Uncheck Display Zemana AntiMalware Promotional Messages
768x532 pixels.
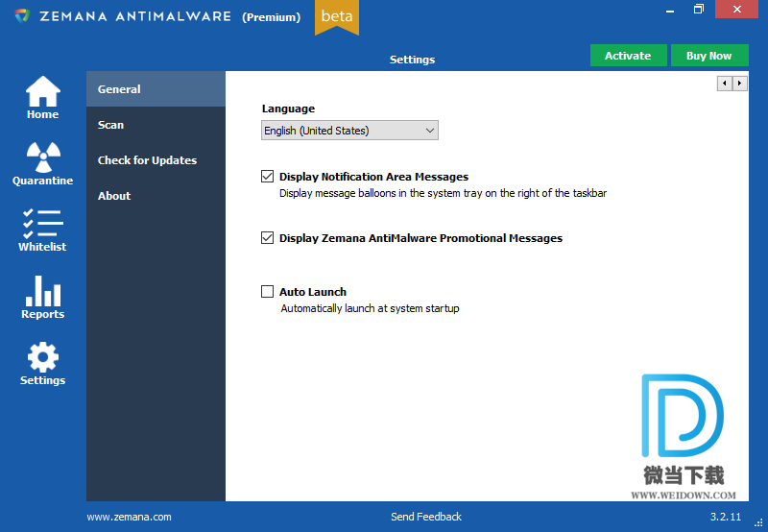coord(267,237)
